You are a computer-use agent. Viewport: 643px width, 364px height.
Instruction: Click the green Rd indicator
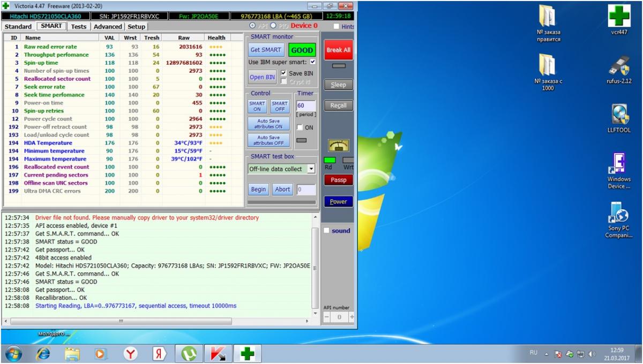coord(330,160)
